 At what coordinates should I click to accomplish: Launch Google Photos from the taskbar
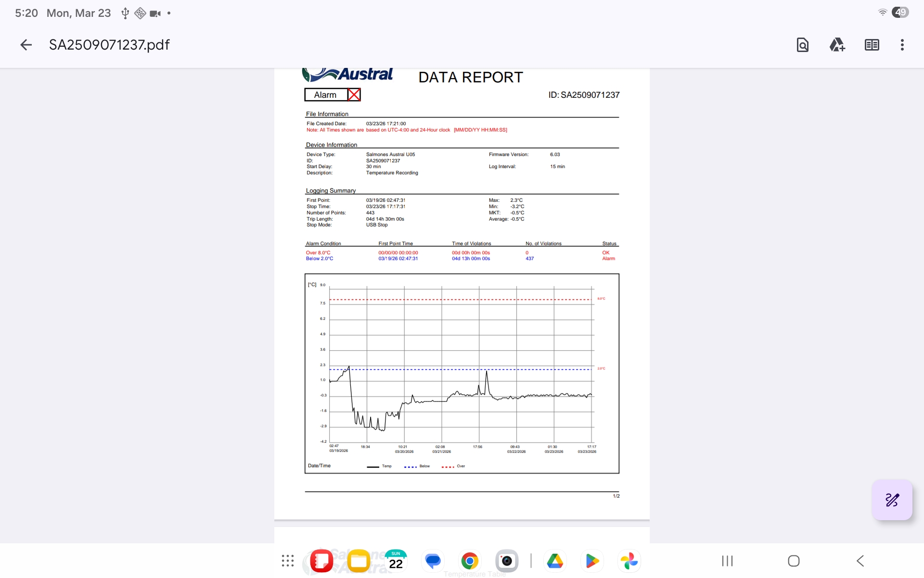pos(629,561)
